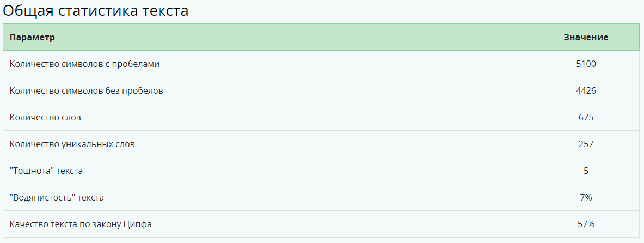Screen dimensions: 644x243
Task: Select the "Количество символов с пробелами" row label
Action: [x=84, y=64]
